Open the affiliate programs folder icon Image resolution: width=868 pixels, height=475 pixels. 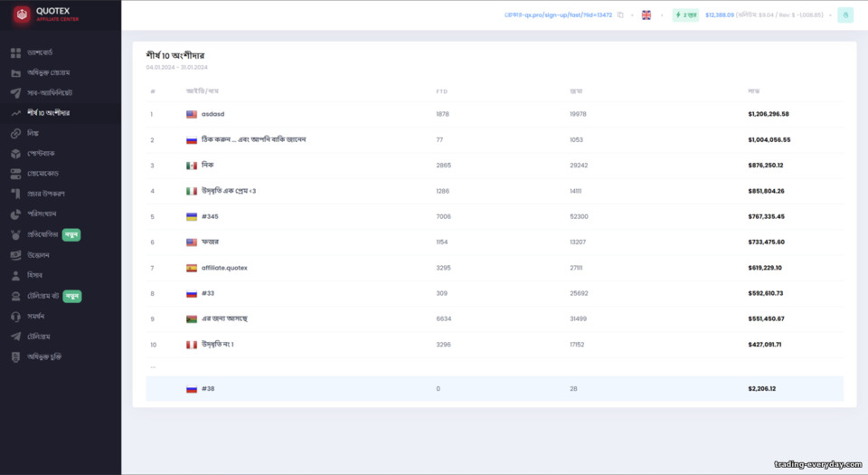click(15, 73)
